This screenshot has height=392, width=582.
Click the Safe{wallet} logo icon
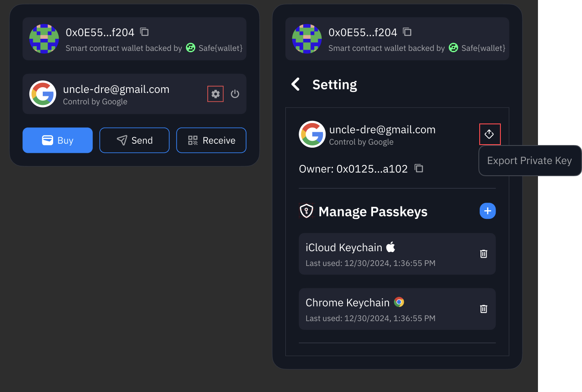click(190, 47)
